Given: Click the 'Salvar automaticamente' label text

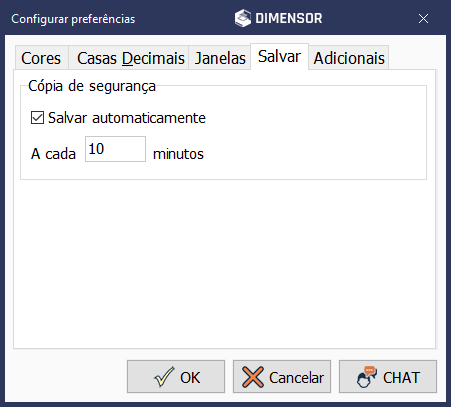Looking at the screenshot, I should [127, 118].
